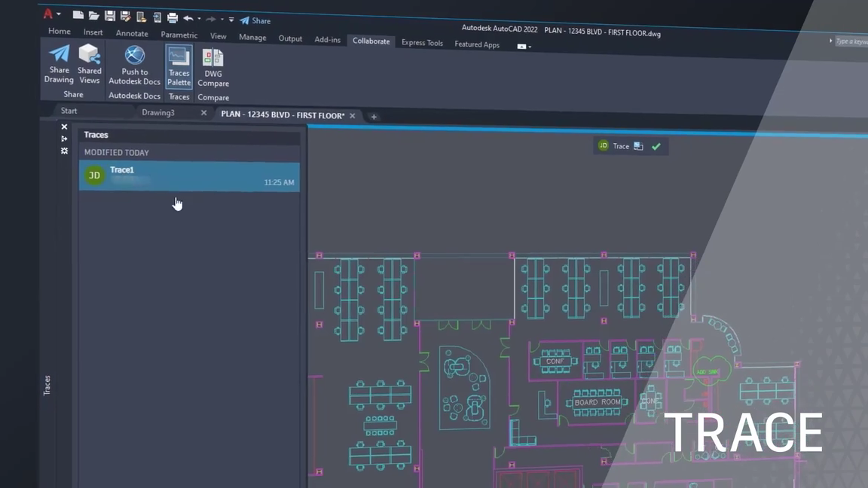Image resolution: width=868 pixels, height=488 pixels.
Task: Switch to the Home ribbon tab
Action: [60, 31]
